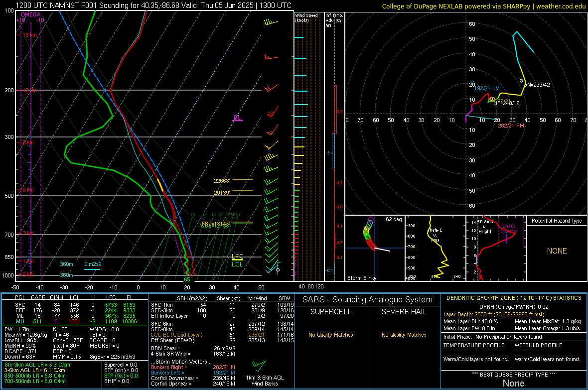
Task: Click the Wind Speed (knots) panel header
Action: pyautogui.click(x=306, y=17)
